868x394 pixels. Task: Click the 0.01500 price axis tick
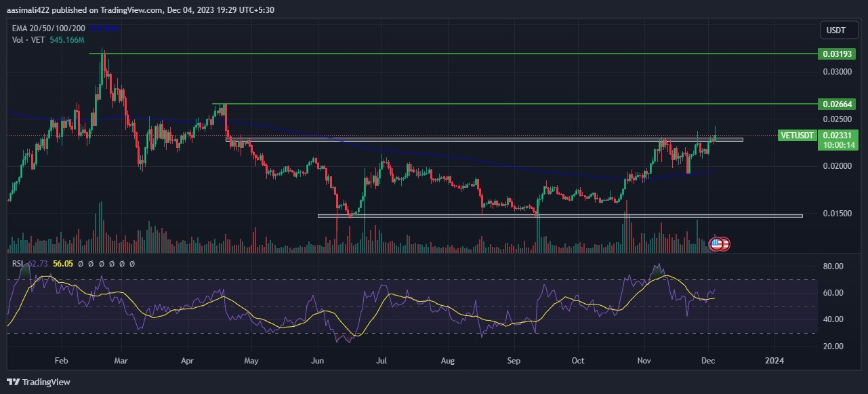(838, 214)
